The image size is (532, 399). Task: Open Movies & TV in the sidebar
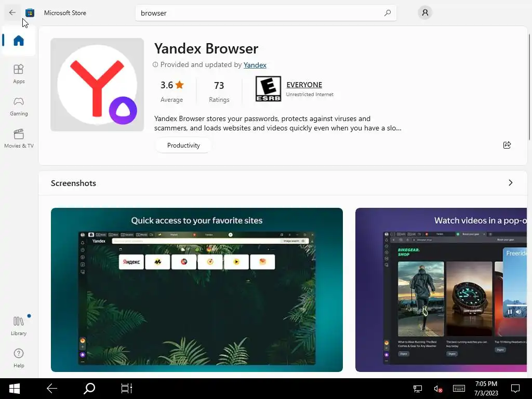(19, 138)
